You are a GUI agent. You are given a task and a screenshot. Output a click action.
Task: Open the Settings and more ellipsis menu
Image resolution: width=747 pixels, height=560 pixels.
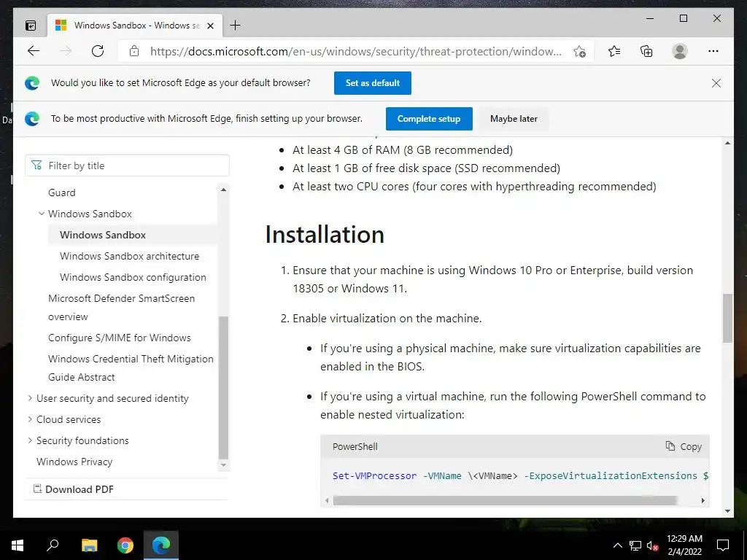coord(713,51)
